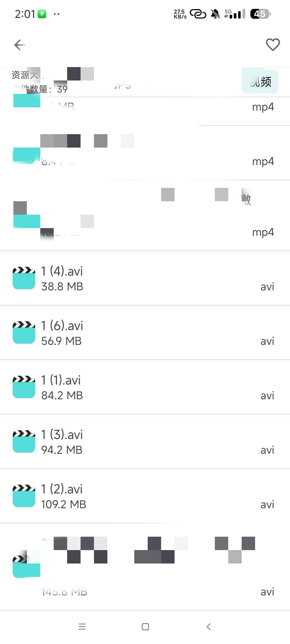Tap clapperboard icon of 1 (2).avi
The image size is (290, 644).
(24, 496)
